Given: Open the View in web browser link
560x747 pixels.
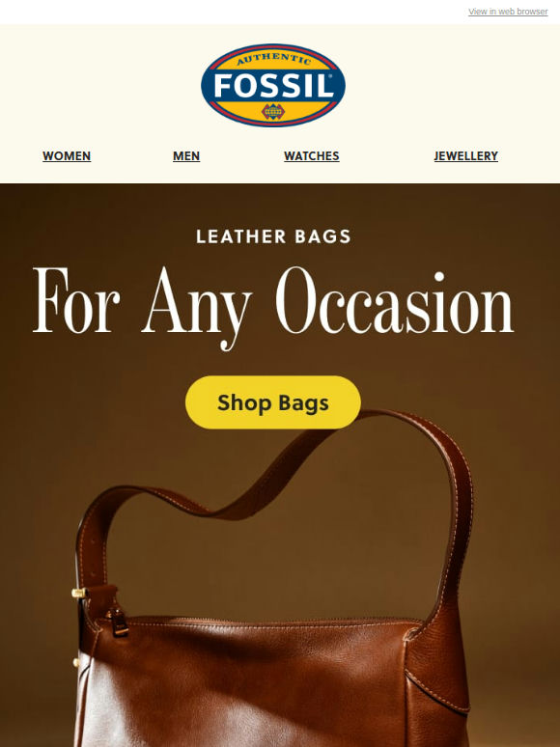Looking at the screenshot, I should tap(508, 12).
